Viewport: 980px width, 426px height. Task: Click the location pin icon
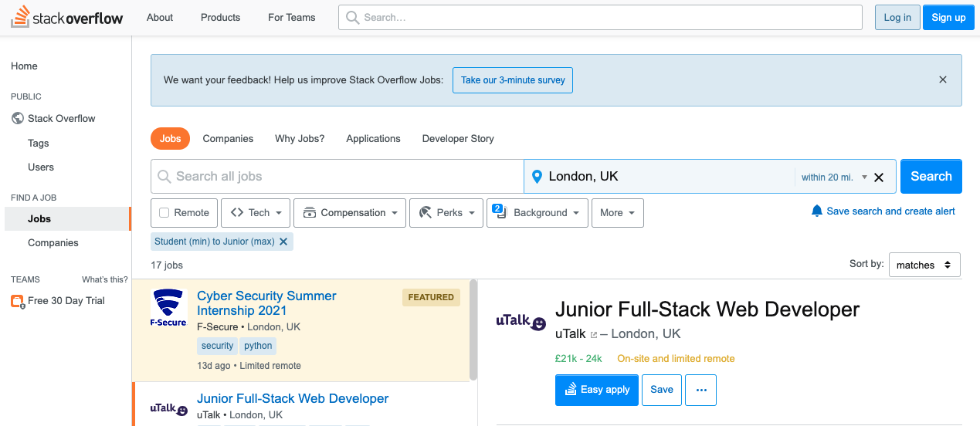pos(537,177)
